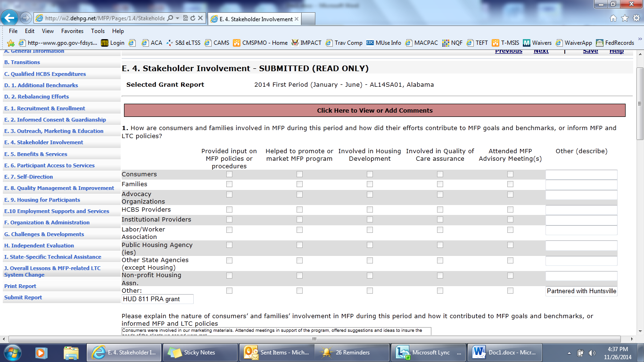Open 'E. 5. Benefits & Services' sidebar link
The height and width of the screenshot is (362, 644).
[36, 154]
